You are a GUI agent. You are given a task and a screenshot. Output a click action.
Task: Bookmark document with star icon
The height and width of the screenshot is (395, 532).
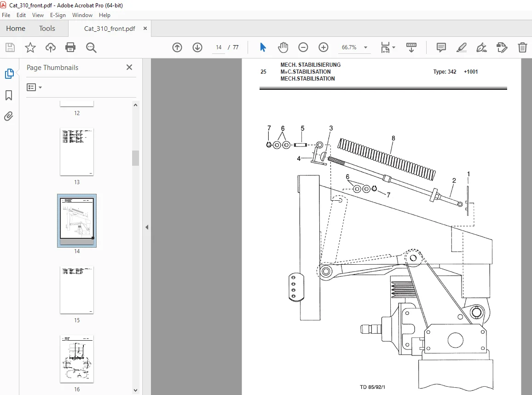(30, 47)
